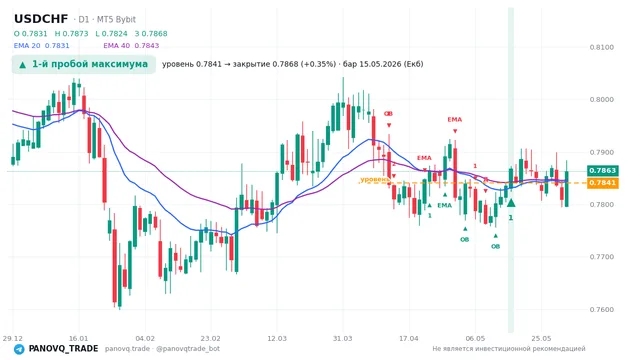640x360 pixels.
Task: Click the Telegram logo beside PANOVQ_TRADE
Action: coord(19,349)
